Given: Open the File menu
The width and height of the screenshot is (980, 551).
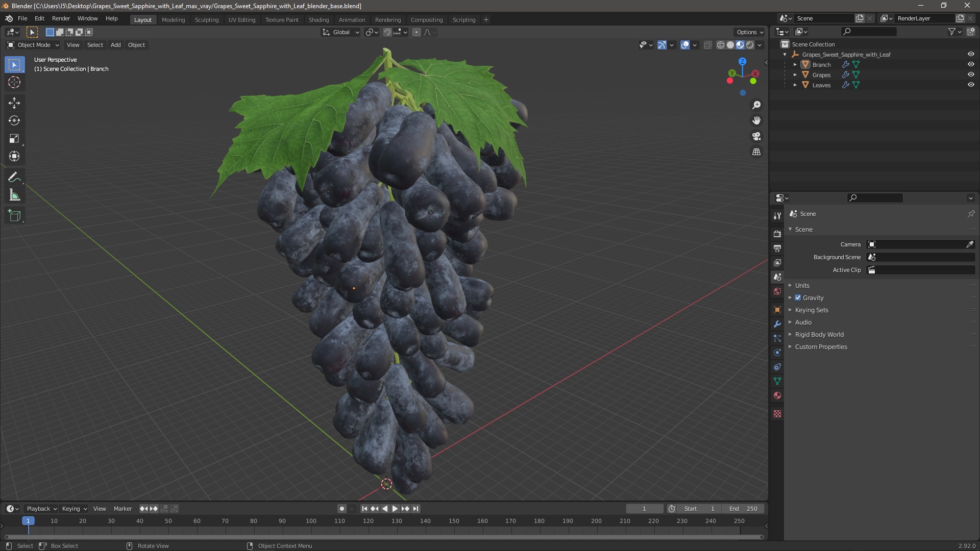Looking at the screenshot, I should click(x=22, y=18).
